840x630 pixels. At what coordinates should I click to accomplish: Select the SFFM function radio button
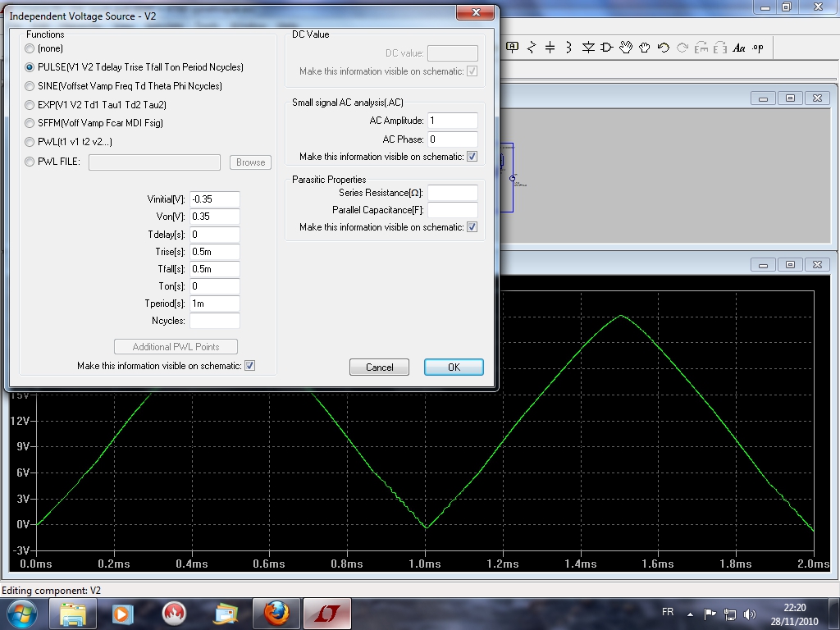pyautogui.click(x=30, y=123)
